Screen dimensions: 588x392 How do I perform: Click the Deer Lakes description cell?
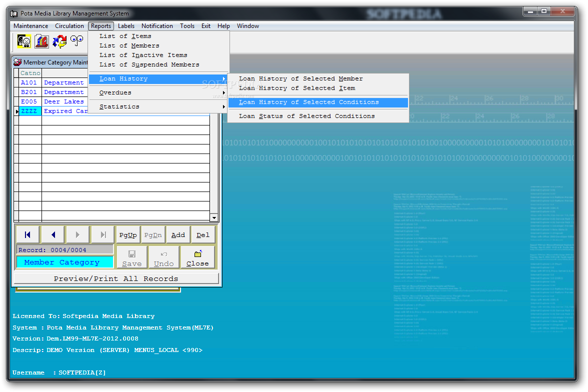pyautogui.click(x=64, y=101)
